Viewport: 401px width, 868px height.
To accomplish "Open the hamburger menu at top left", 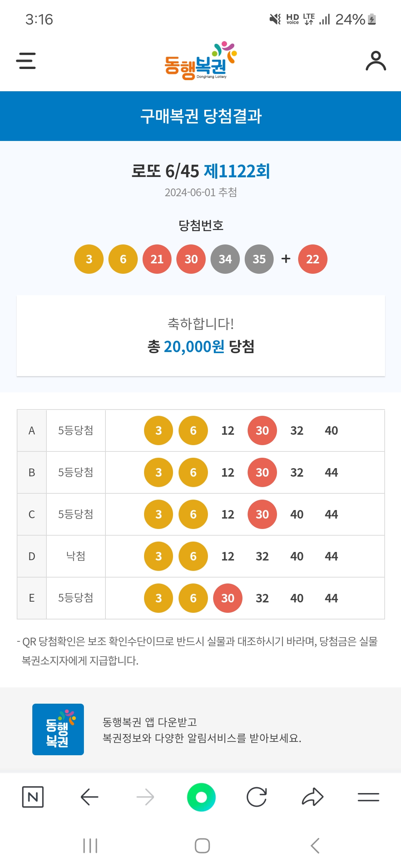I will coord(26,61).
